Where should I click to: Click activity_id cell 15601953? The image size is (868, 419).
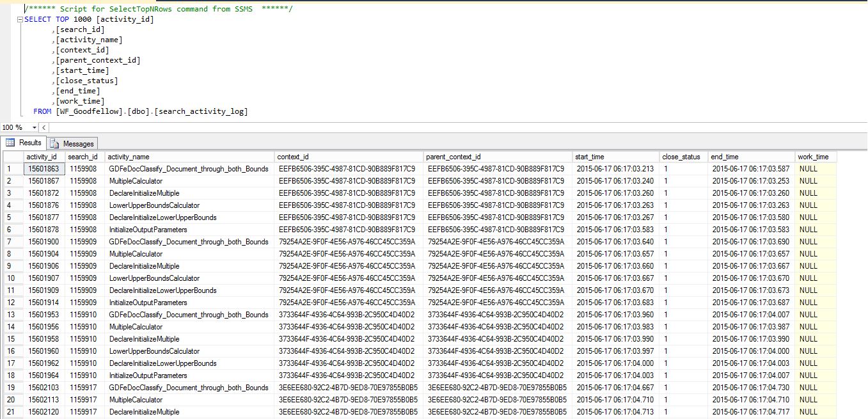coord(44,315)
